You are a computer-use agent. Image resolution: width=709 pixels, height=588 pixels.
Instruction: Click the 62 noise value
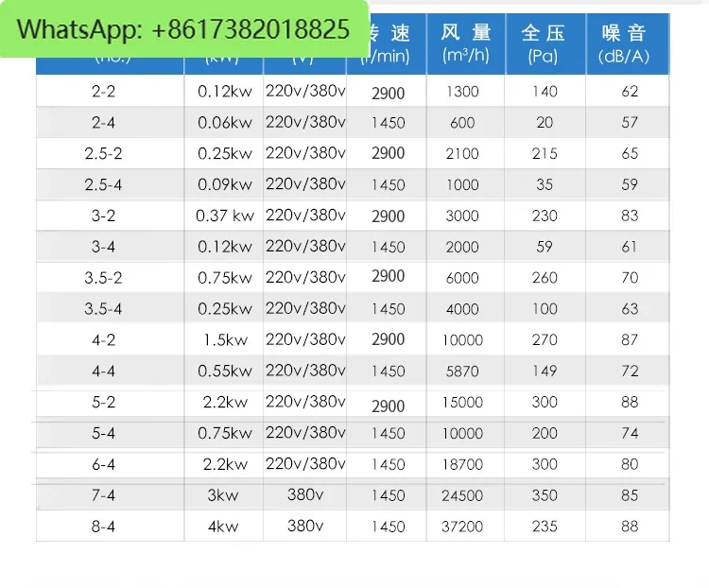630,92
